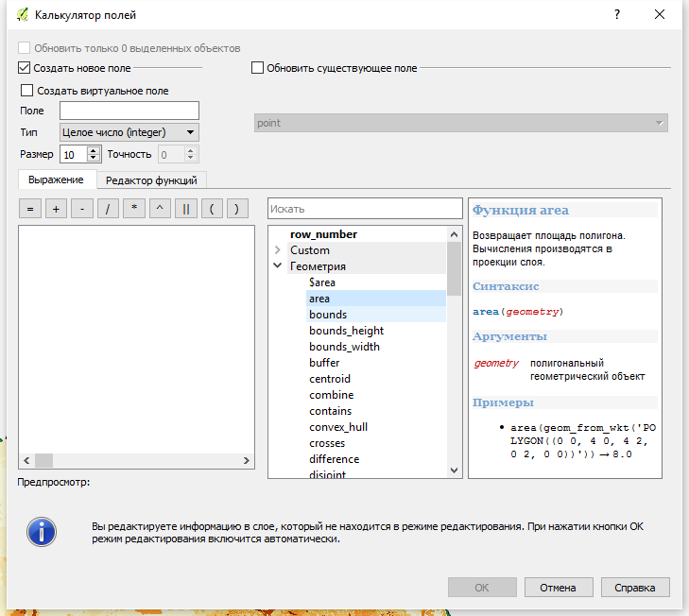The width and height of the screenshot is (689, 616).
Task: Enable 'Обновить существующее поле' checkbox
Action: point(257,68)
